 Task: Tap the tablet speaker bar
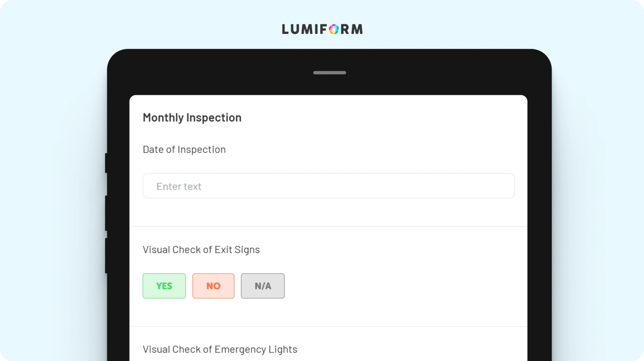point(330,73)
